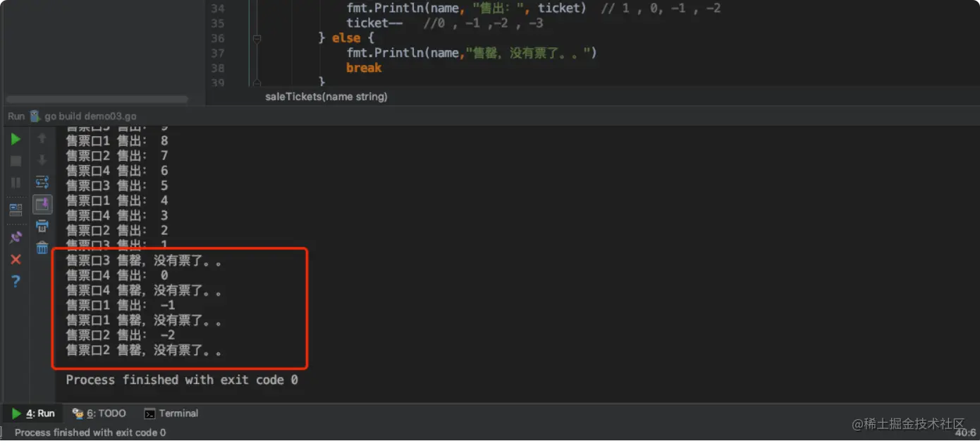This screenshot has height=446, width=980.
Task: Click console line '售票口1 售出: 8'
Action: [x=117, y=140]
